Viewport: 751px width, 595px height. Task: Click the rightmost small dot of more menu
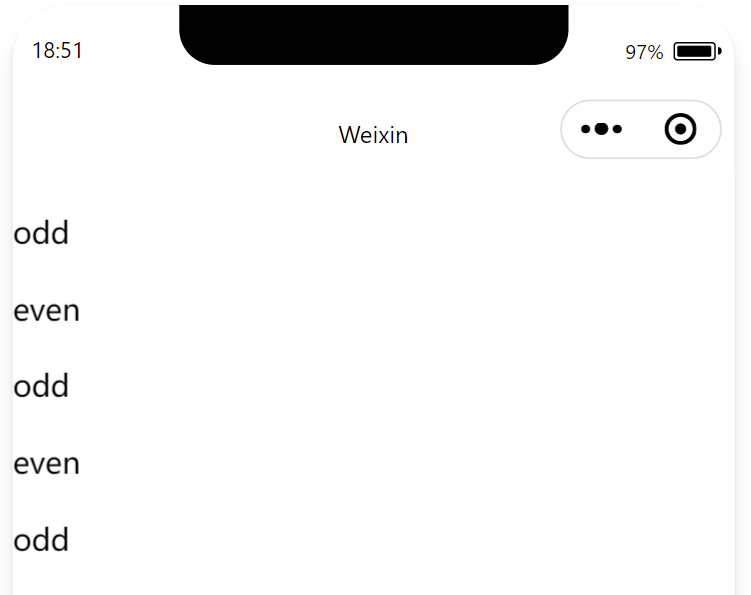pos(617,129)
